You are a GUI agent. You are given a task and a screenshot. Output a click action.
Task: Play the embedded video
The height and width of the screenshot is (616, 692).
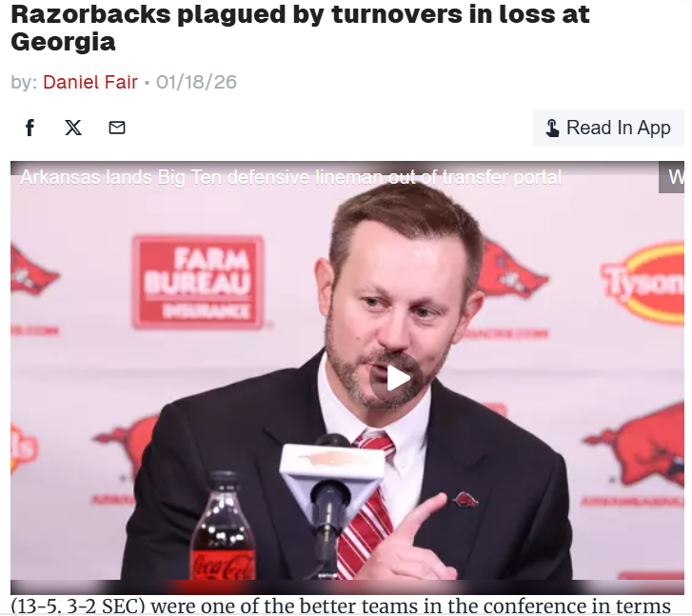[x=396, y=378]
